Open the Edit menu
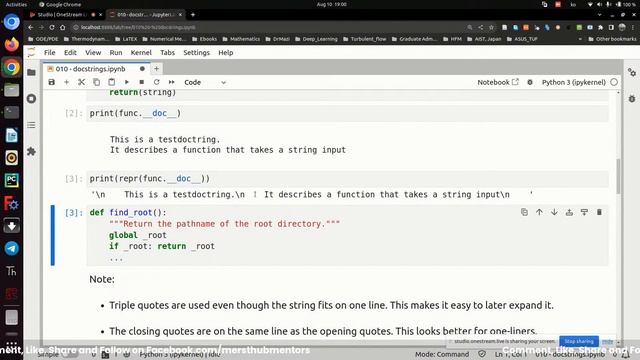The height and width of the screenshot is (360, 640). (70, 53)
